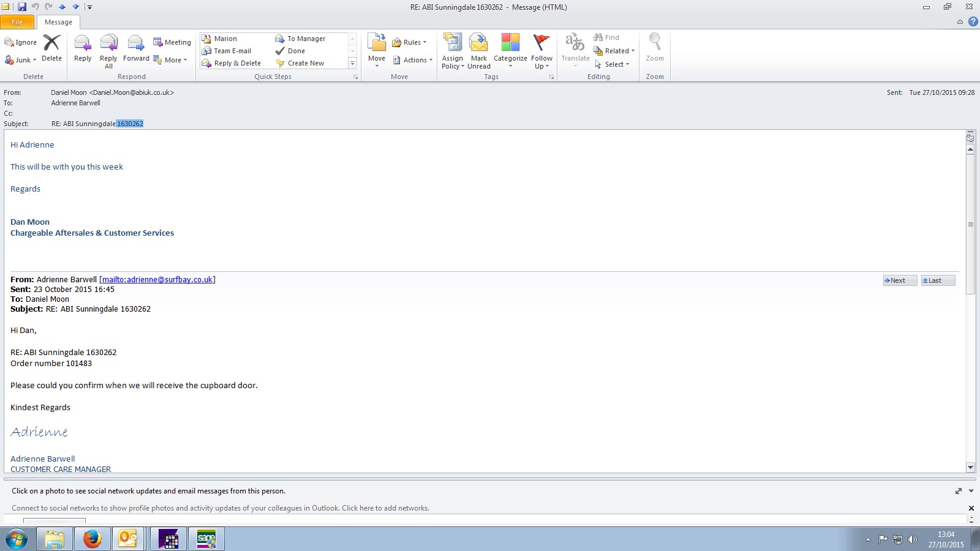This screenshot has width=980, height=551.
Task: Open the adrienne@surfbay.co.uk mailto link
Action: pos(157,279)
